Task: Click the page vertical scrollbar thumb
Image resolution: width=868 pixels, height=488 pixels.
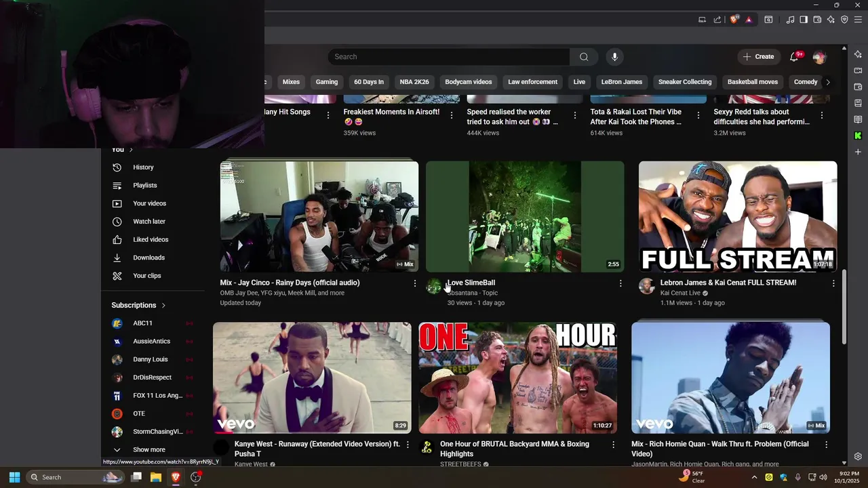Action: tap(844, 307)
